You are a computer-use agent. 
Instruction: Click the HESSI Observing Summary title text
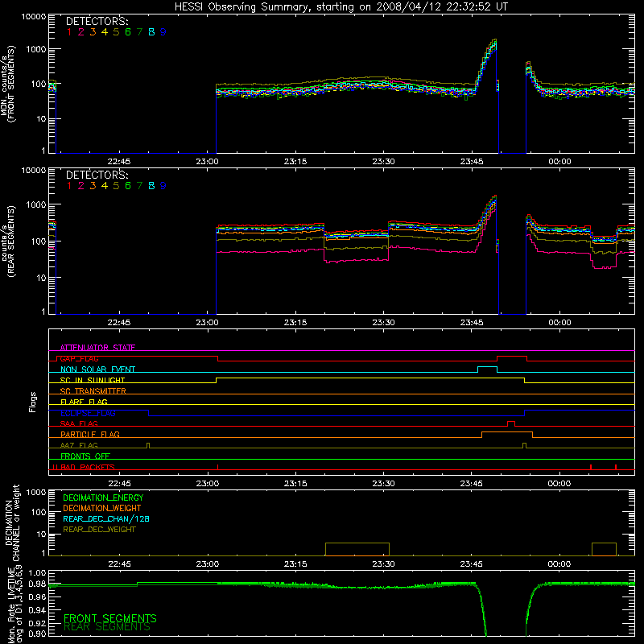tap(341, 7)
